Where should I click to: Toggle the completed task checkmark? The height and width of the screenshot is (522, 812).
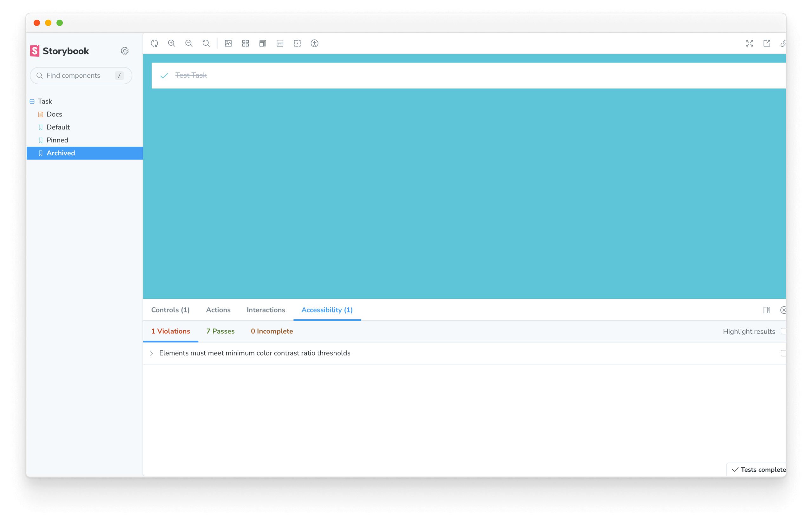point(165,75)
